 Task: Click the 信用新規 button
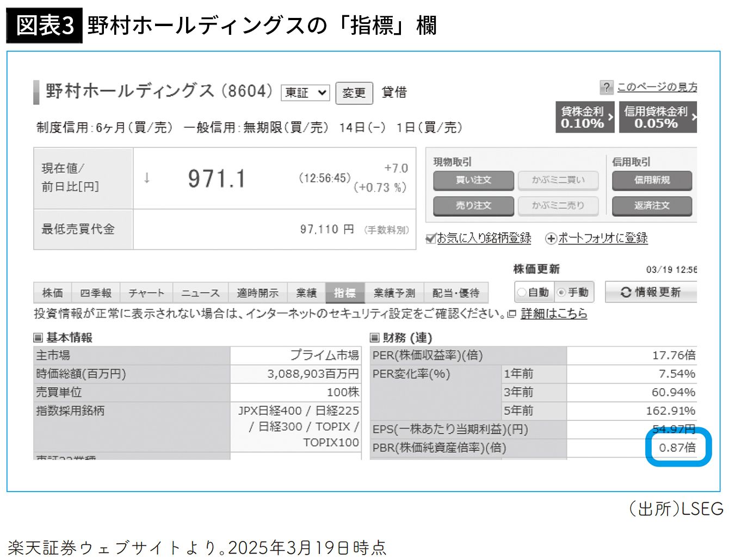click(x=652, y=181)
